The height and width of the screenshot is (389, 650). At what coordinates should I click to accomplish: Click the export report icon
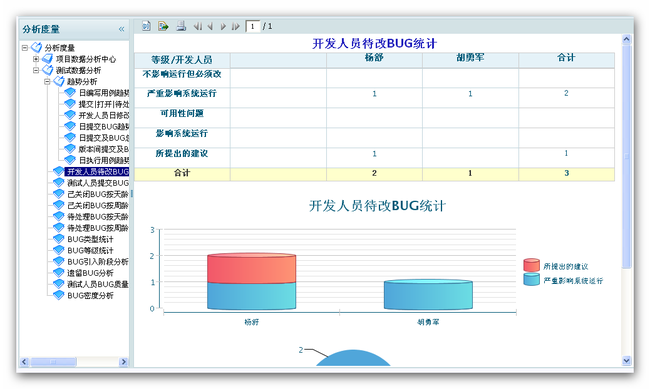click(163, 26)
